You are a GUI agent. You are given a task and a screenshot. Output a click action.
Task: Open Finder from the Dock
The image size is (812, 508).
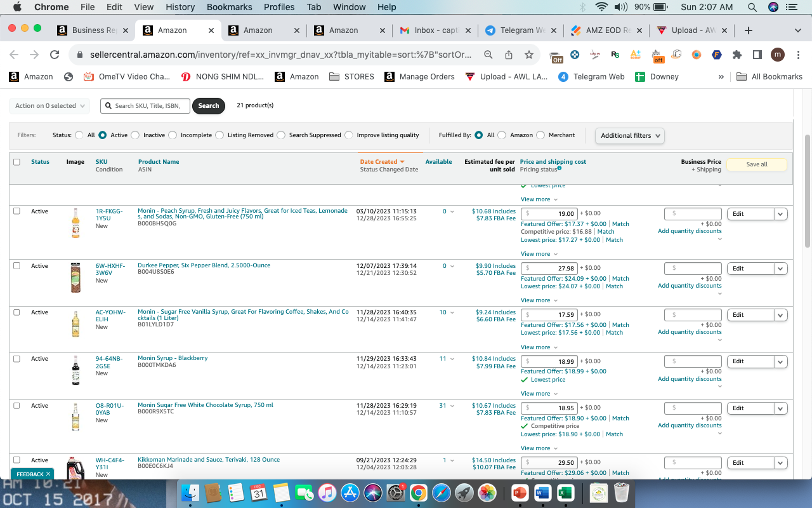(x=190, y=492)
